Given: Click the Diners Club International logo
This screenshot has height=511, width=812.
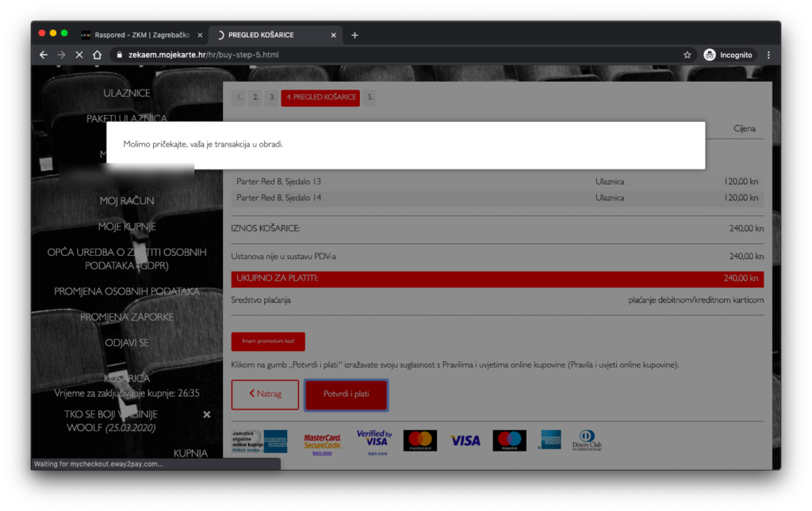Looking at the screenshot, I should [x=588, y=440].
